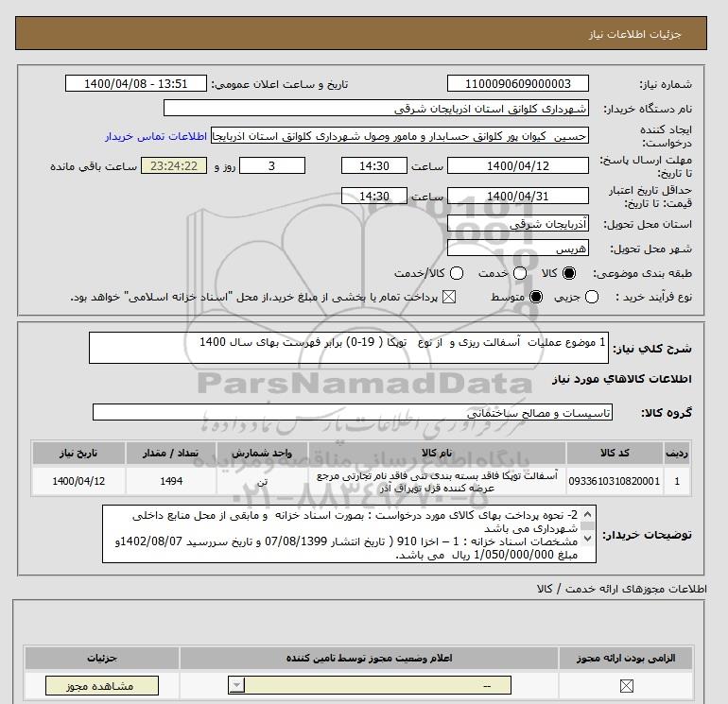Click the نام کالا column header
This screenshot has width=728, height=704.
[x=438, y=453]
